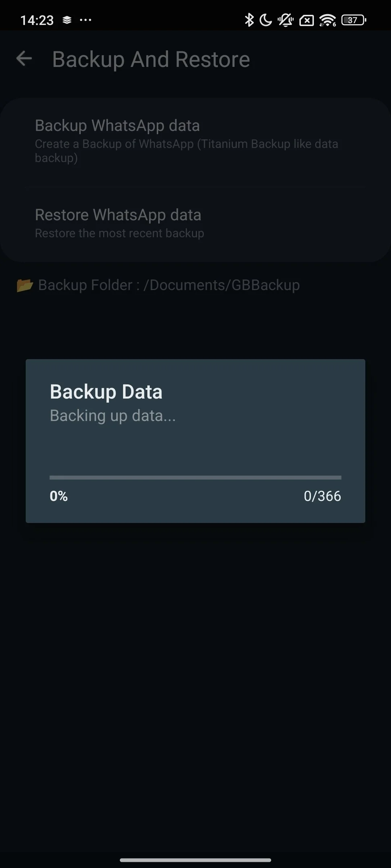This screenshot has width=391, height=868.
Task: Tap the status bar clock
Action: 37,20
